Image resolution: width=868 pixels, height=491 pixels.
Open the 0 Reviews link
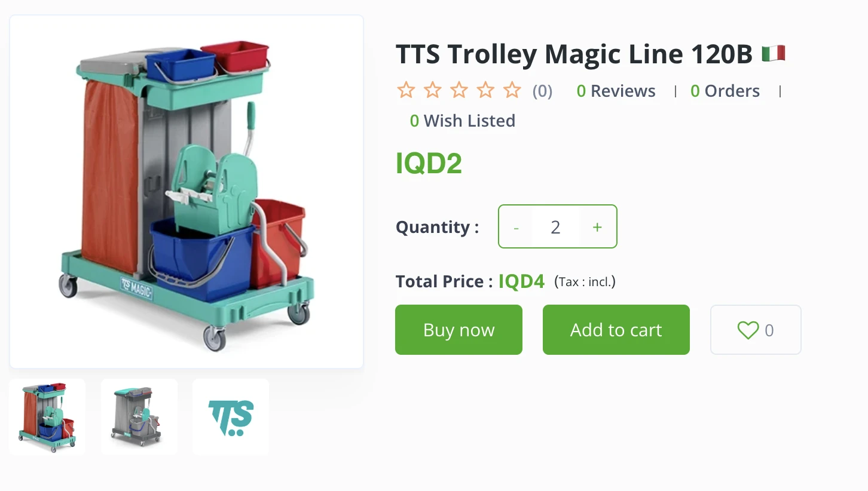point(616,91)
